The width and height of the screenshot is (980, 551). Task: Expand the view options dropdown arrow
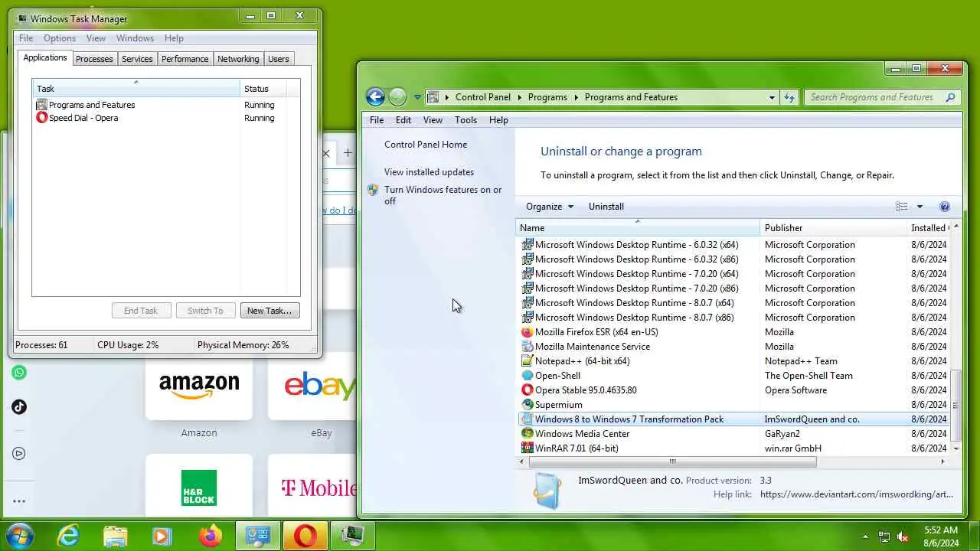(920, 207)
